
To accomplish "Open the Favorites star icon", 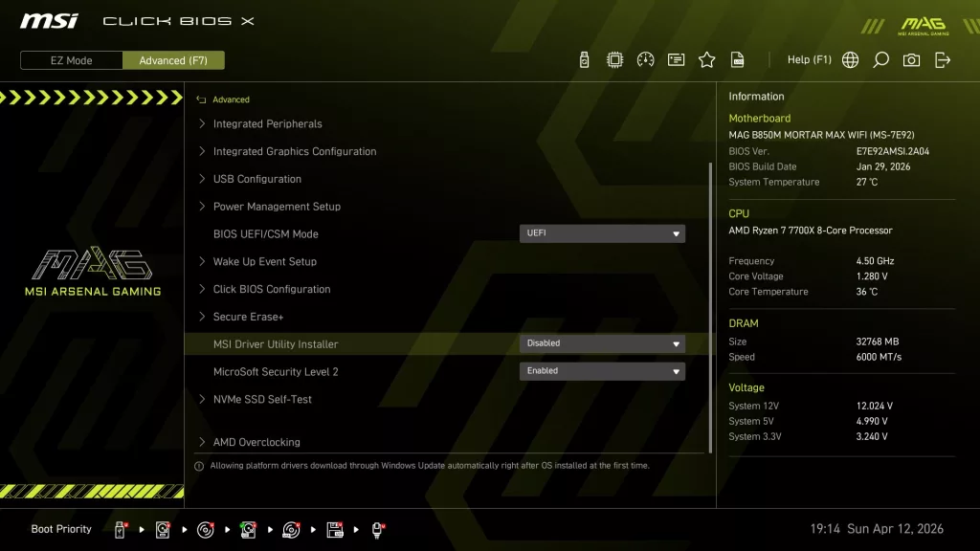I will 707,60.
